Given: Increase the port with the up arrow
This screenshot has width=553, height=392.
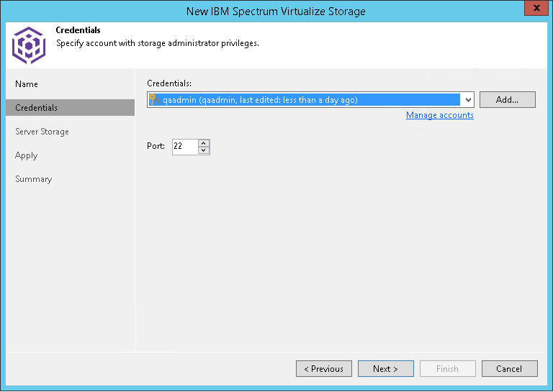Looking at the screenshot, I should point(204,143).
